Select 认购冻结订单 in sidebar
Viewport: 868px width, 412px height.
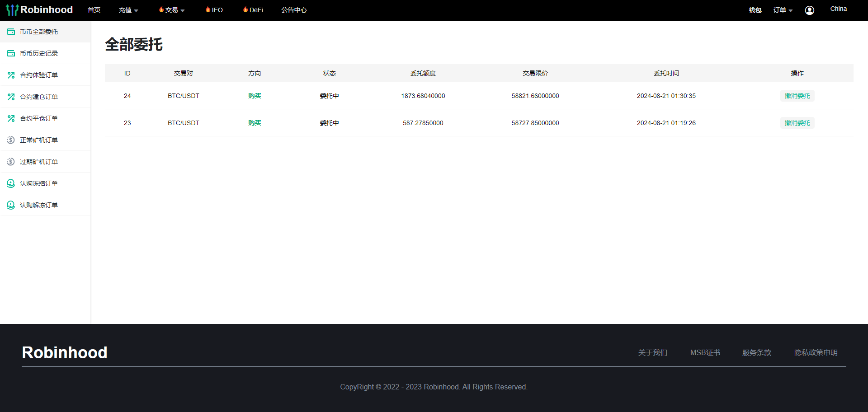[x=45, y=183]
